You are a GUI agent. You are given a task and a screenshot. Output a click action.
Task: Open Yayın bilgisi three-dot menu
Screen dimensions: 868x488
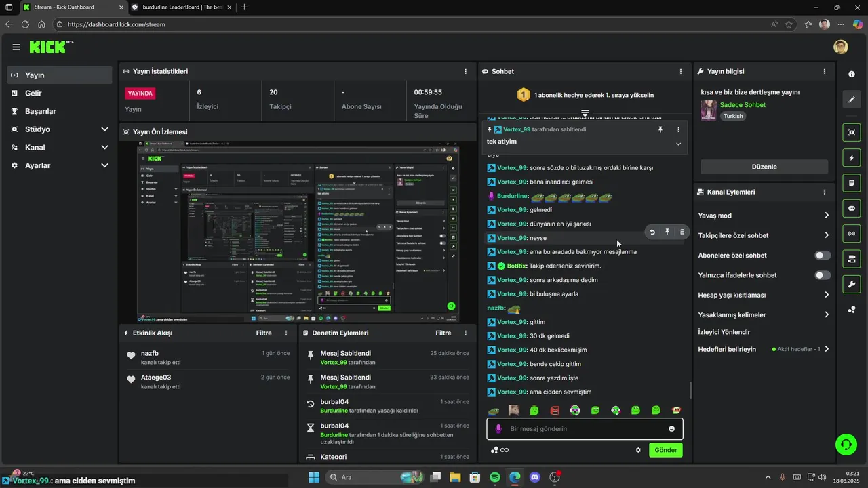[x=825, y=71]
